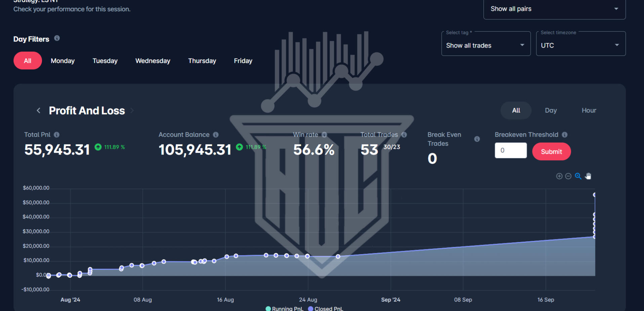Viewport: 644px width, 311px height.
Task: Open the Select tag dropdown
Action: tap(486, 44)
